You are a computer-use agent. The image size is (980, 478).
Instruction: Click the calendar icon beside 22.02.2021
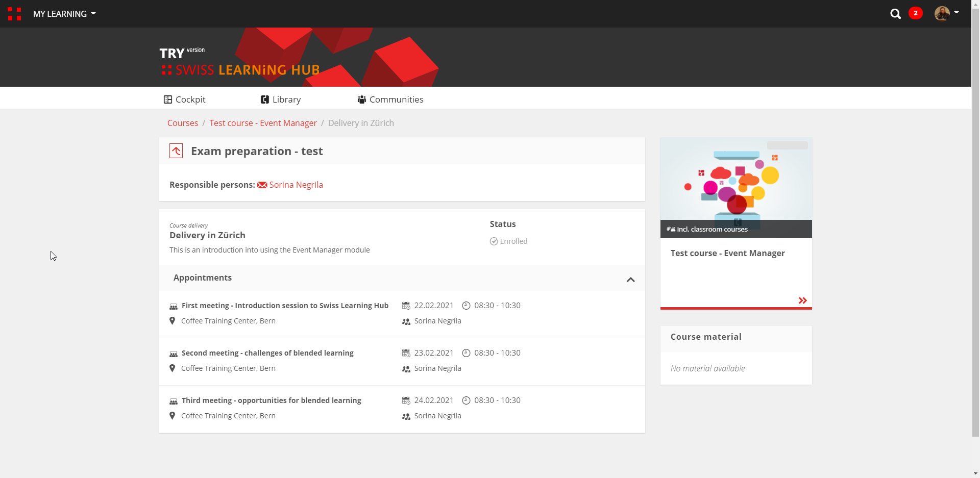406,306
